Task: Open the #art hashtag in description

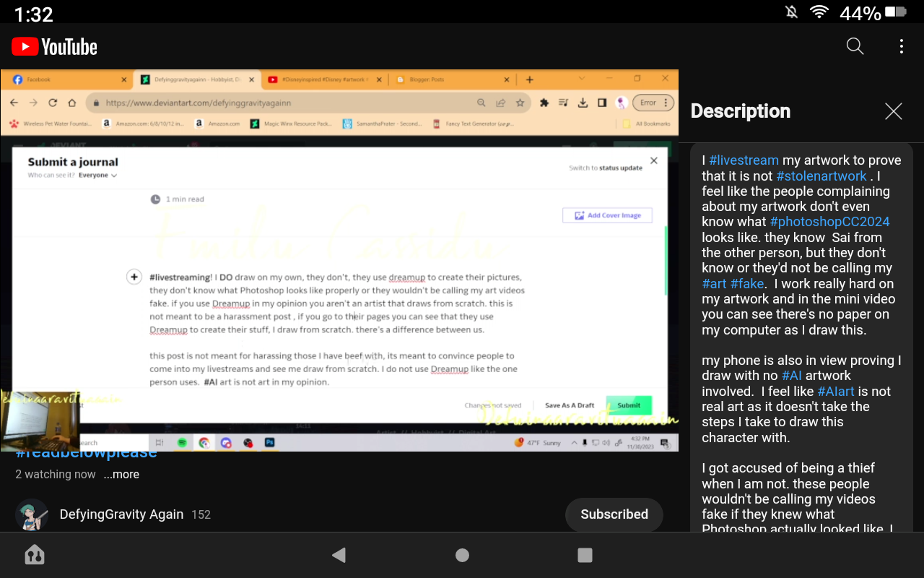Action: coord(715,283)
